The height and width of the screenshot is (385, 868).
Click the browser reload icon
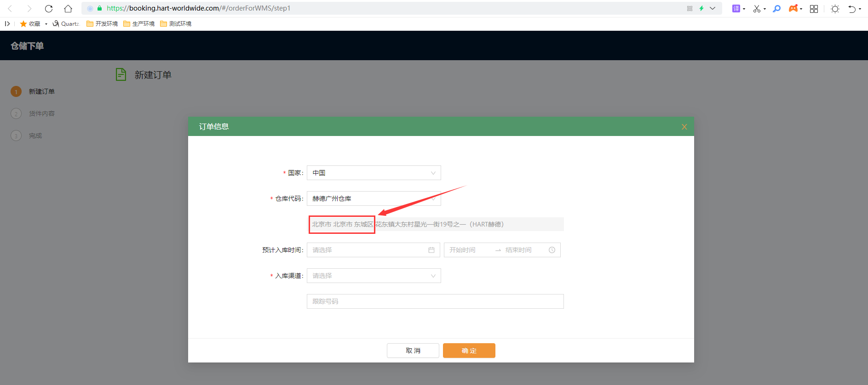point(49,9)
